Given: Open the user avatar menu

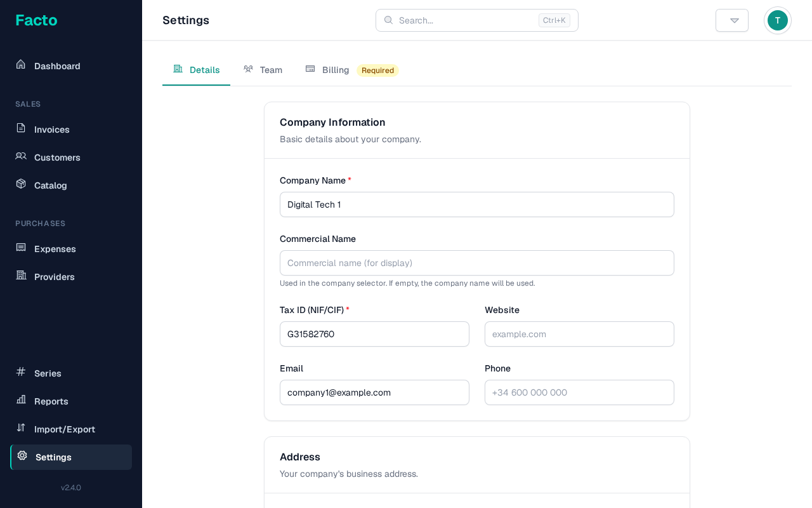Looking at the screenshot, I should coord(777,20).
